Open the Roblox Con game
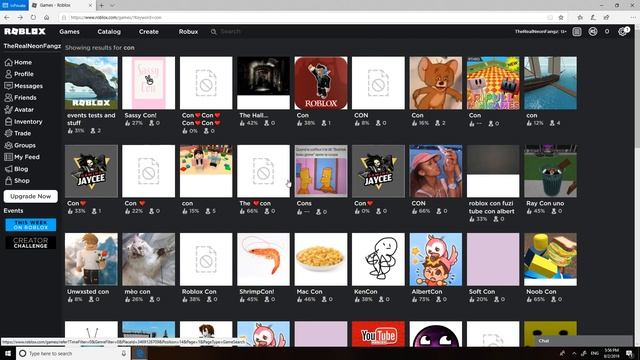 206,260
